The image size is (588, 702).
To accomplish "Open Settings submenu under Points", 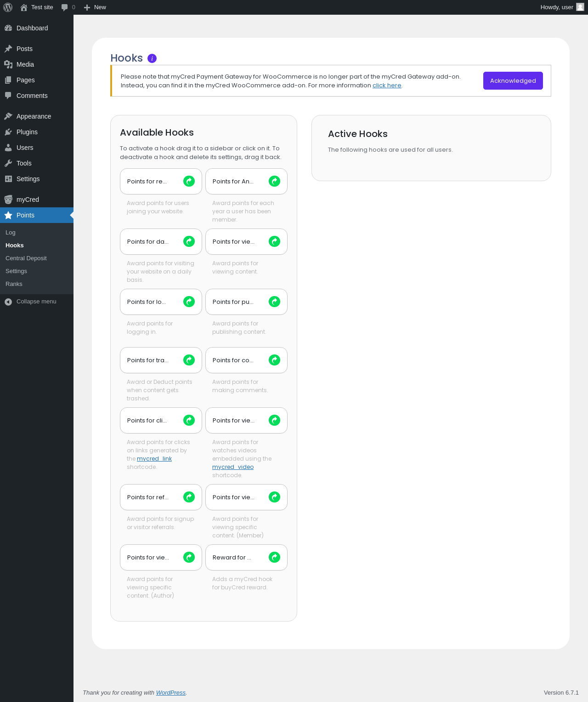I will click(x=37, y=271).
